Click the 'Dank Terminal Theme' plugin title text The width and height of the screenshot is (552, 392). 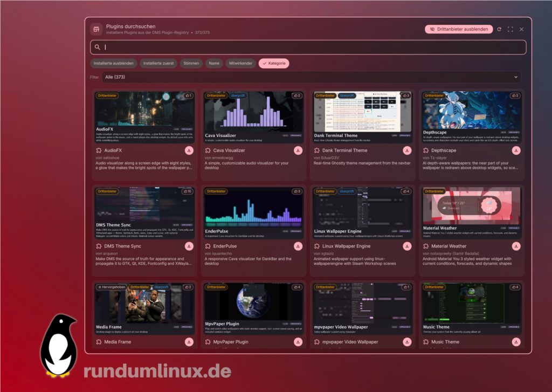[x=344, y=150]
